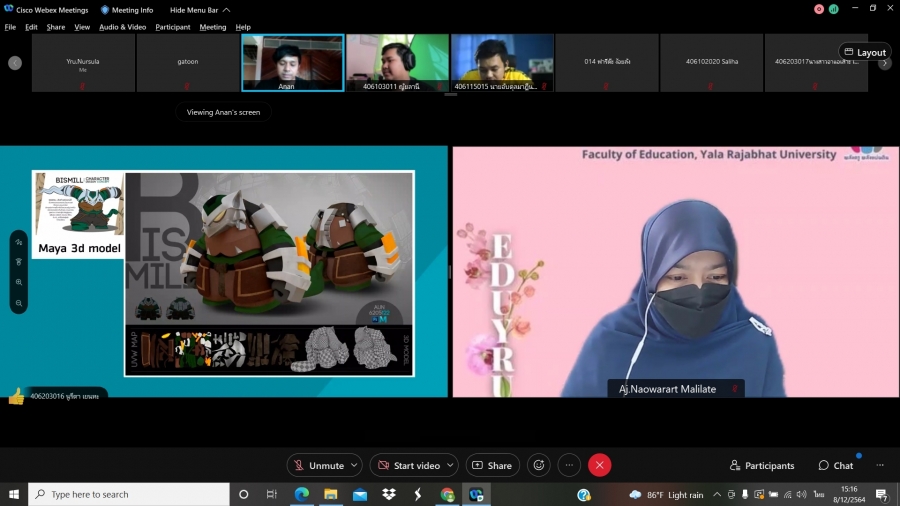Click the zoom in icon on shared screen
This screenshot has width=900, height=506.
click(19, 282)
